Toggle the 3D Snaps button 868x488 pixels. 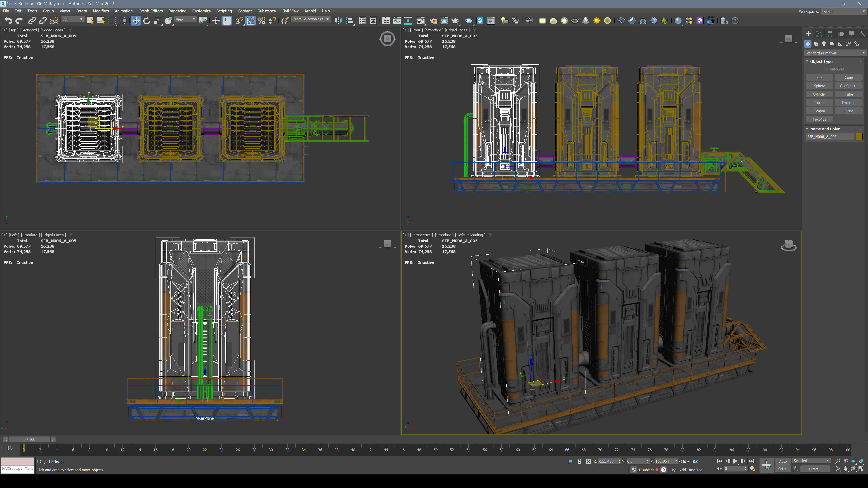click(239, 21)
